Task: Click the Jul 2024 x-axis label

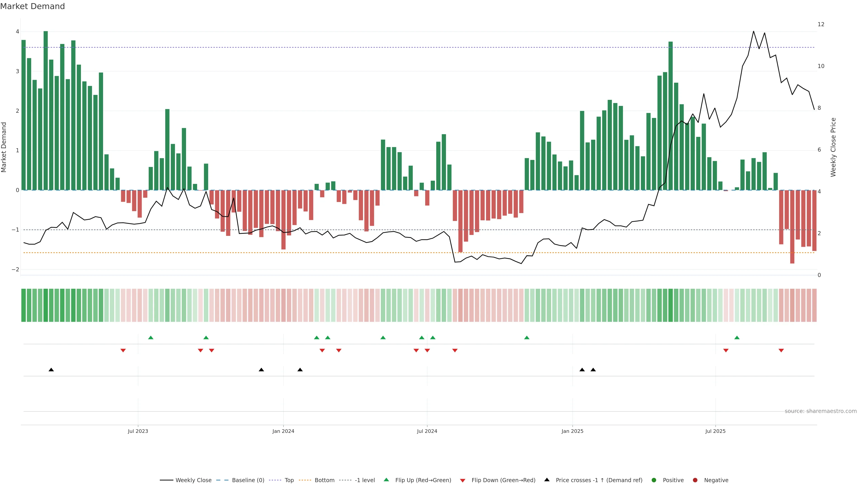Action: pos(427,431)
